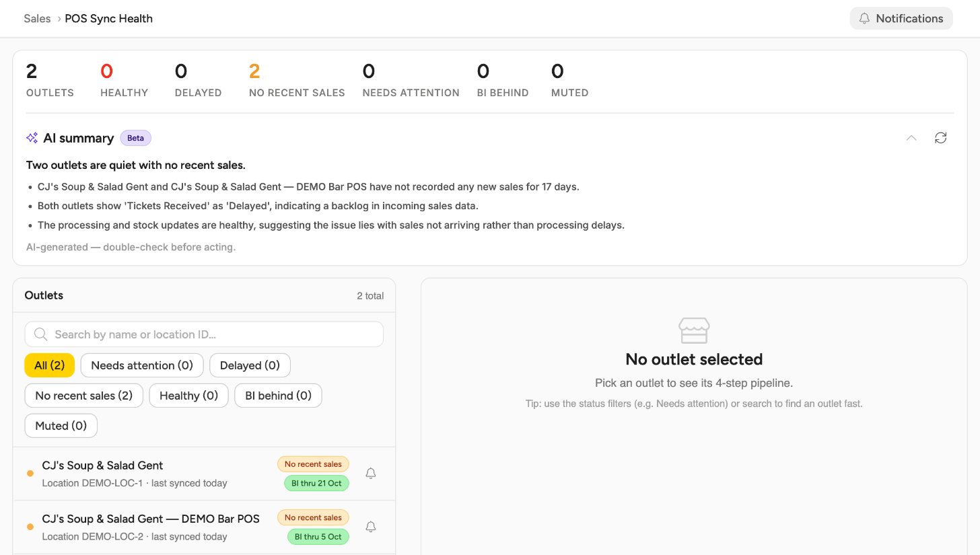Show No recent sales (2) outlets
The image size is (980, 555).
[84, 396]
